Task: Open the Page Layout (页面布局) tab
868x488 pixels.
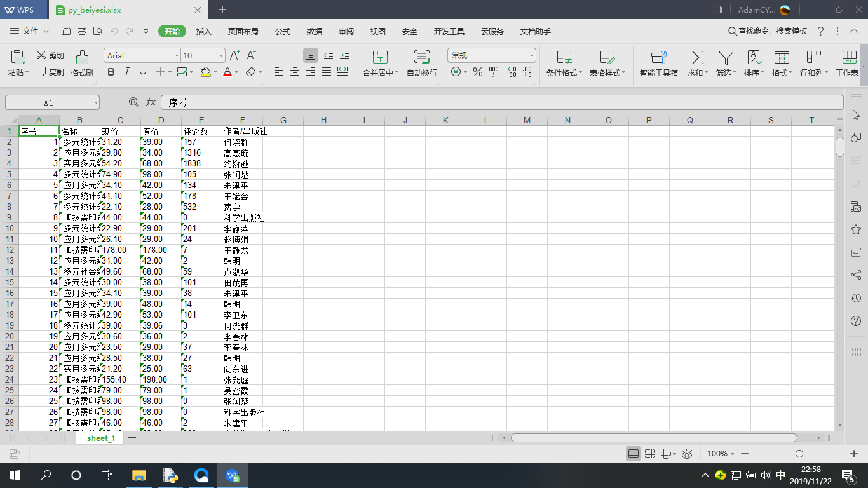Action: click(x=243, y=31)
